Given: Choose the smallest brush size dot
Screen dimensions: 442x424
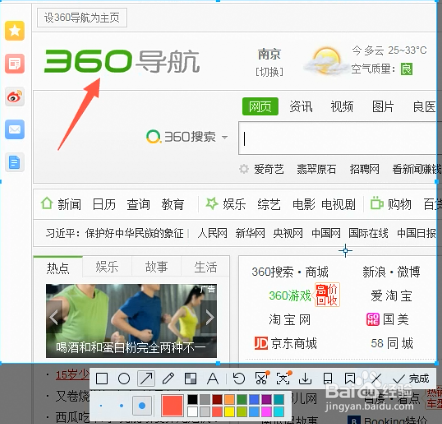Looking at the screenshot, I should (x=101, y=406).
